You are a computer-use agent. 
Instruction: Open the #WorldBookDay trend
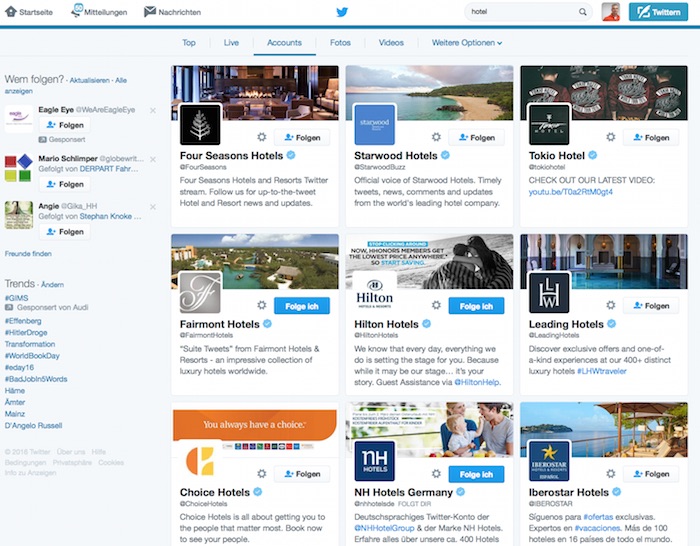pyautogui.click(x=32, y=356)
